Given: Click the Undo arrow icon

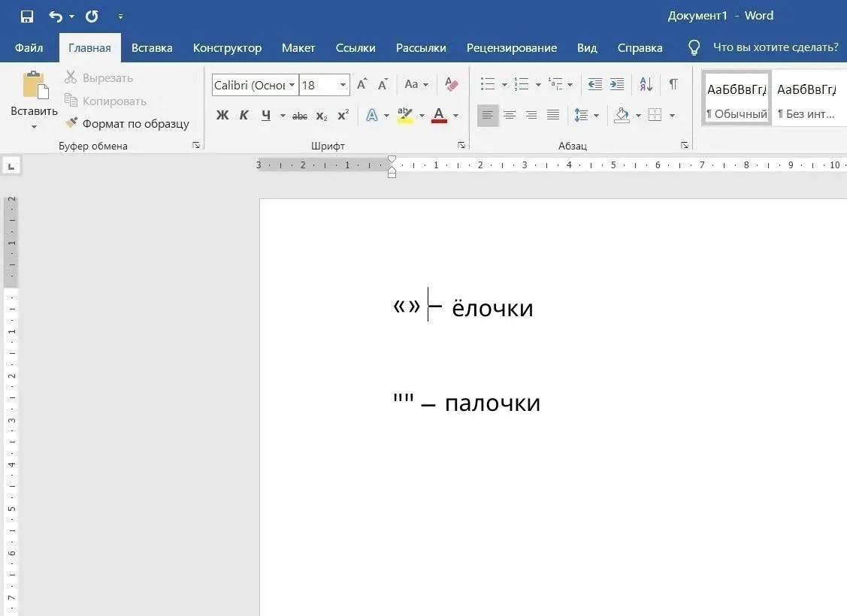Looking at the screenshot, I should click(56, 16).
